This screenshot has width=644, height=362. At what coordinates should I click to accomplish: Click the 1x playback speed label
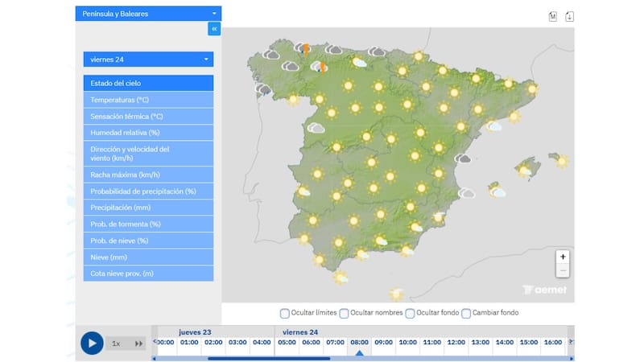116,343
